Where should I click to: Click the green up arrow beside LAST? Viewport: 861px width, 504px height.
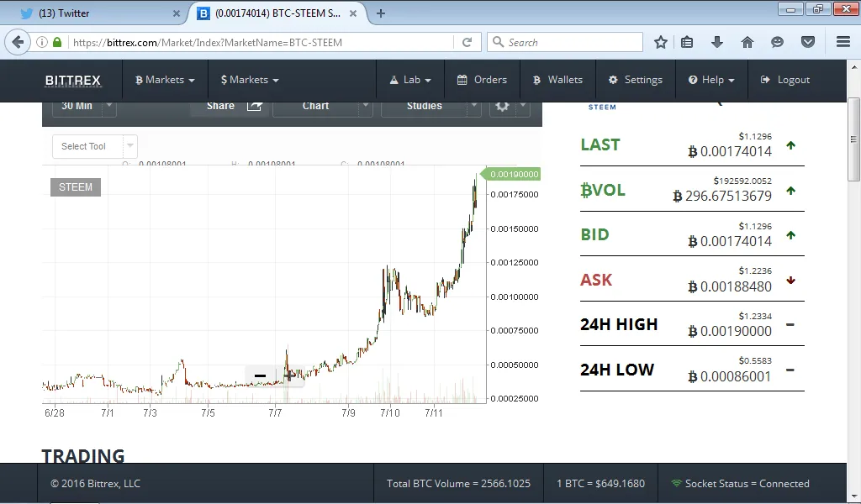[790, 145]
